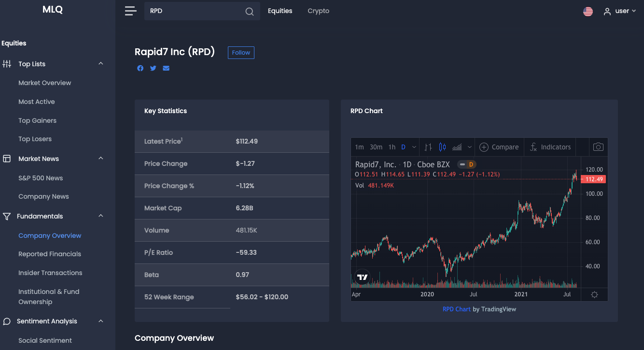Follow Rapid7 Inc stock
The image size is (644, 350).
(241, 53)
